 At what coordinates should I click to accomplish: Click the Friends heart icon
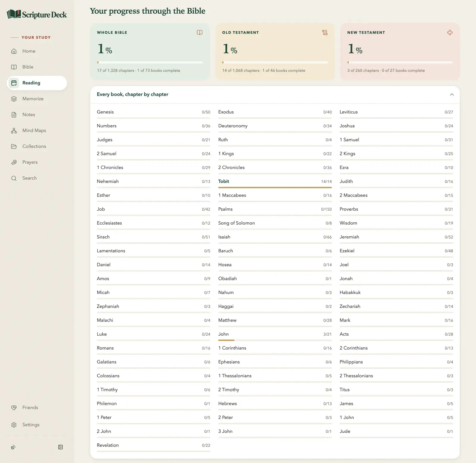coord(14,408)
